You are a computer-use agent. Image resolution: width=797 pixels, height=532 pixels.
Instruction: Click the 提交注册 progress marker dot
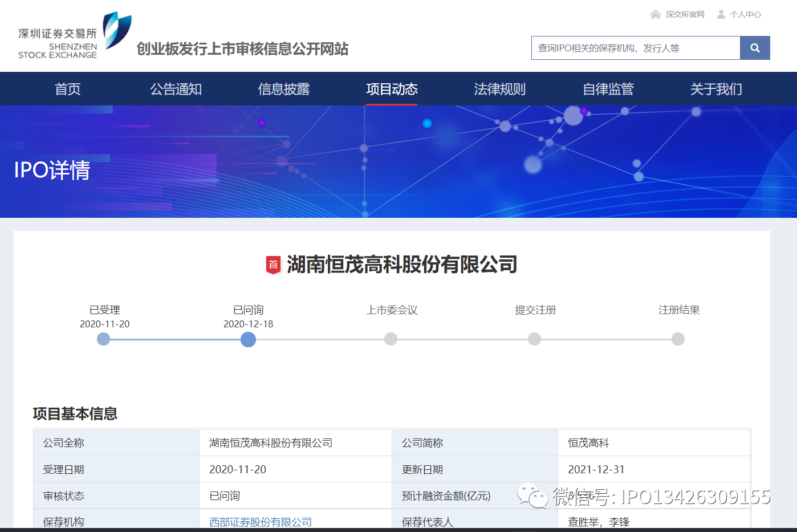tap(534, 339)
